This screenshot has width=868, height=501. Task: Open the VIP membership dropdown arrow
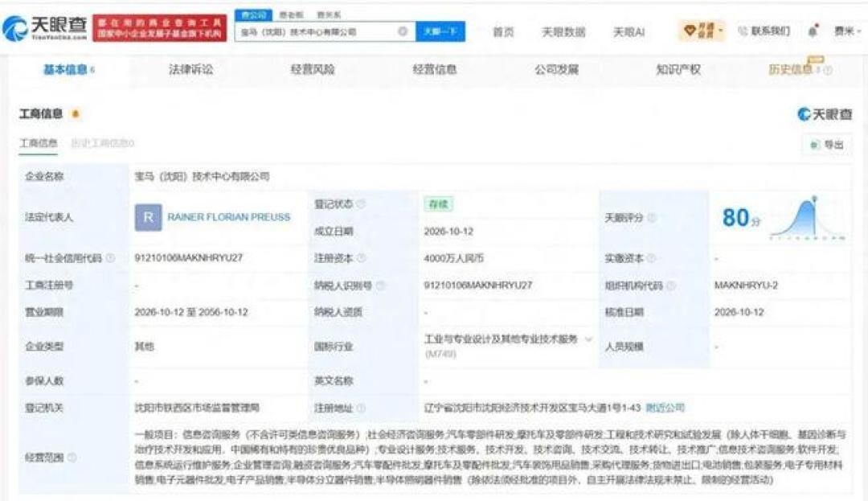pos(721,31)
